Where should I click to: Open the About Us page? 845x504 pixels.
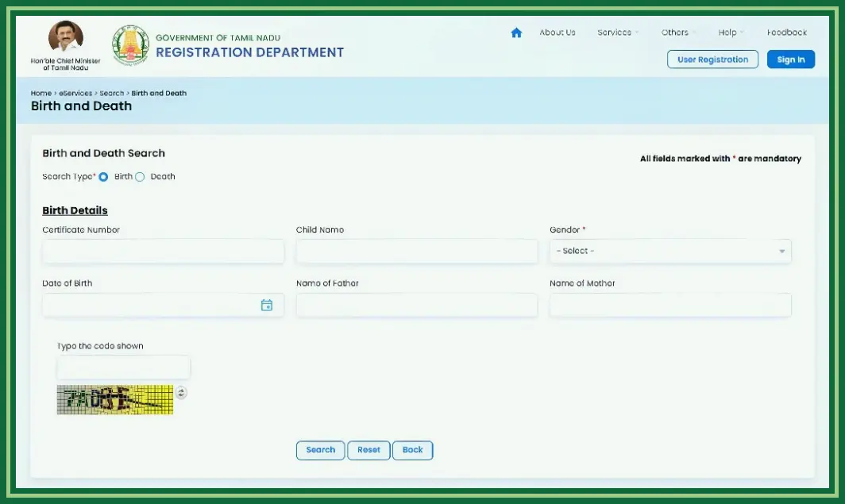coord(558,33)
